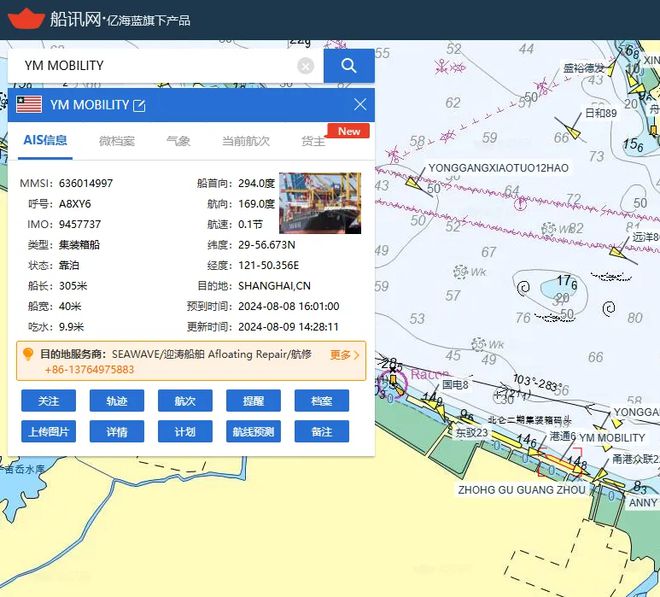Select the 盛裕德发 ship marker on map

click(x=610, y=69)
